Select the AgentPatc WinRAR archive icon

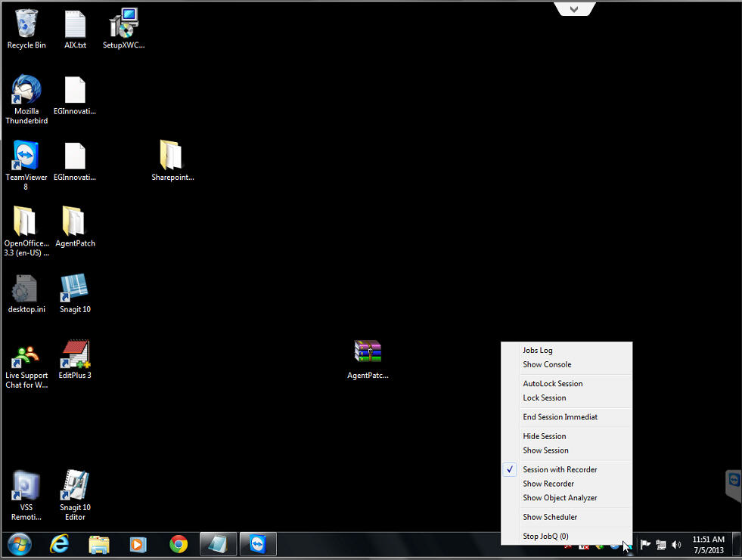tap(368, 360)
